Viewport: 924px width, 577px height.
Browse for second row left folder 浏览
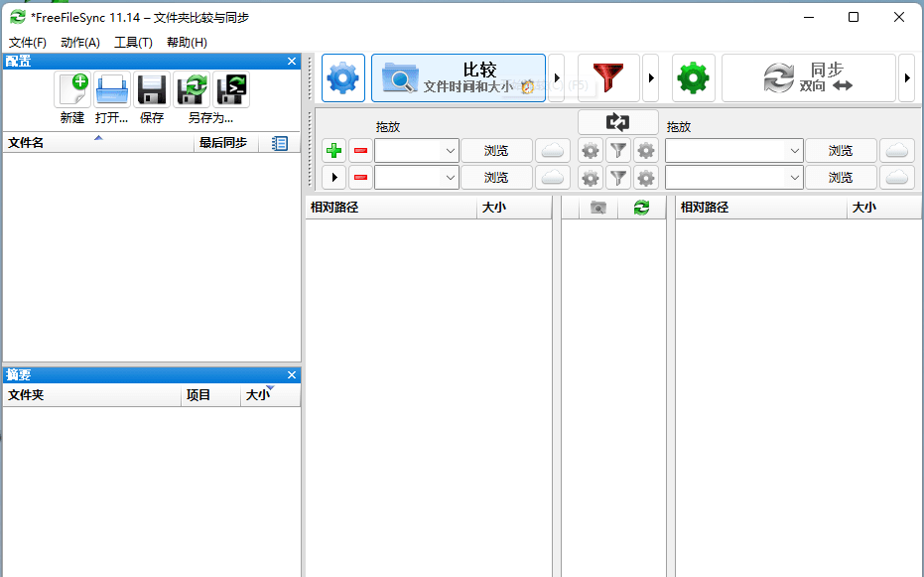pos(496,178)
